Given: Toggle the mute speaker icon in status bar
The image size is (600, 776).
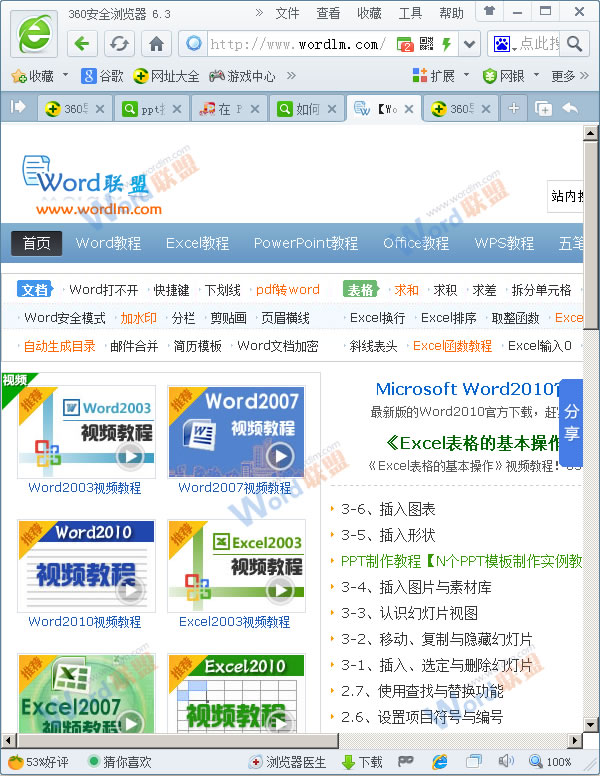Looking at the screenshot, I should [x=506, y=761].
